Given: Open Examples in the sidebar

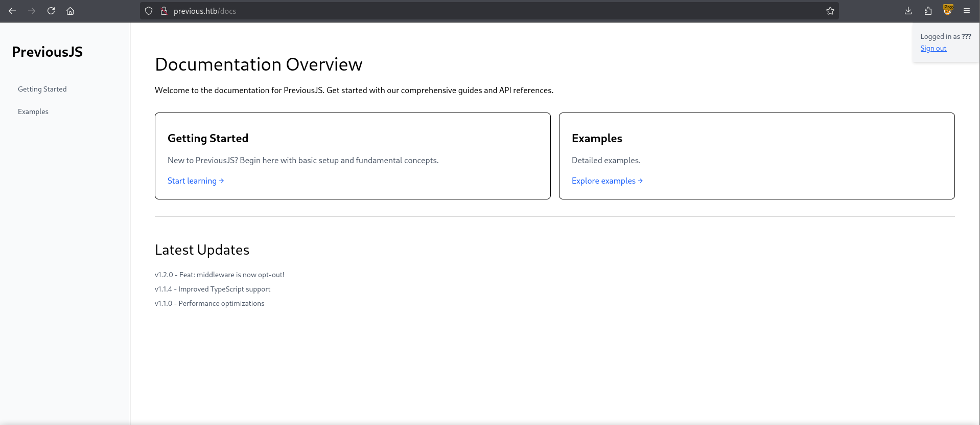Looking at the screenshot, I should click(33, 111).
